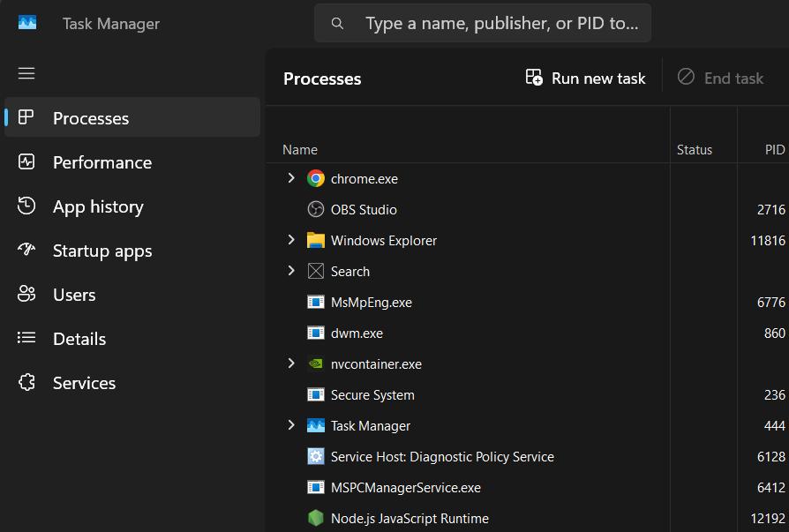
Task: Click the Node.js JavaScript Runtime icon
Action: point(316,518)
